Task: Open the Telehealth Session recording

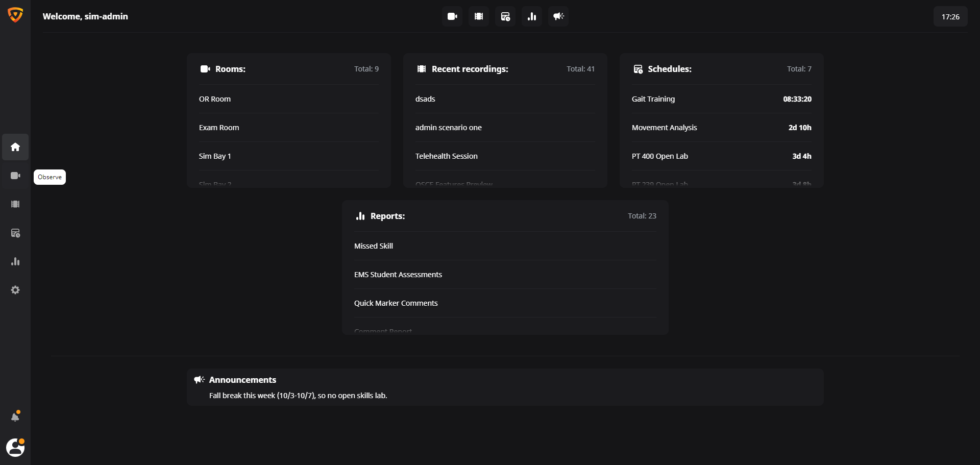Action: coord(447,156)
